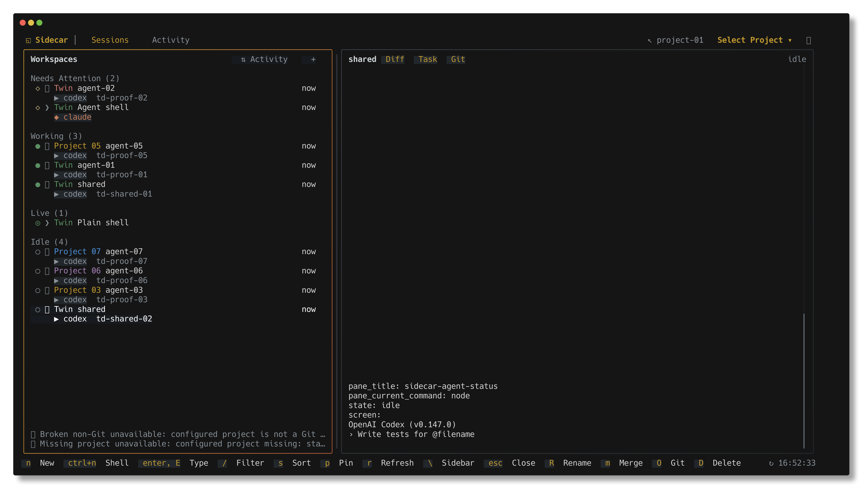Click worktree icon beside Twin agent-02

coord(47,89)
